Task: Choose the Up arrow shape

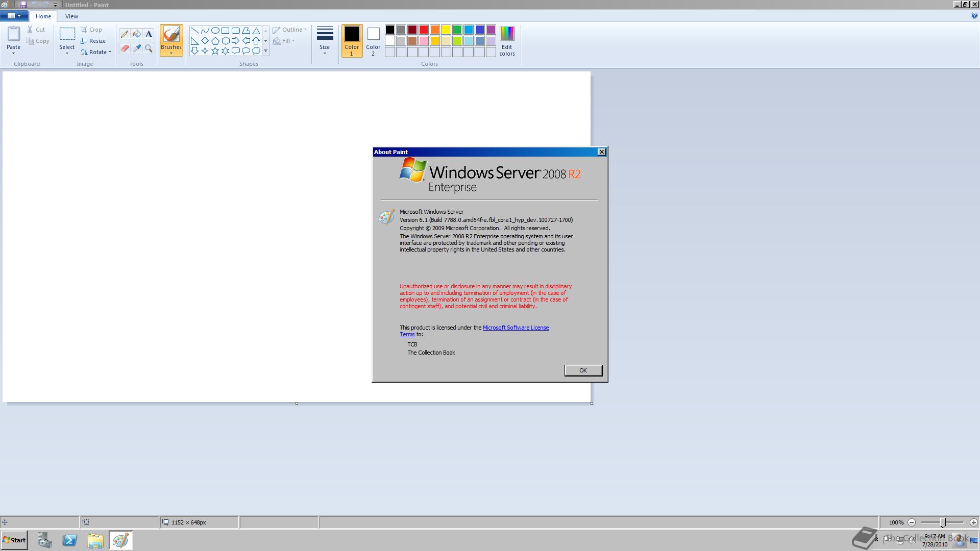Action: tap(256, 41)
